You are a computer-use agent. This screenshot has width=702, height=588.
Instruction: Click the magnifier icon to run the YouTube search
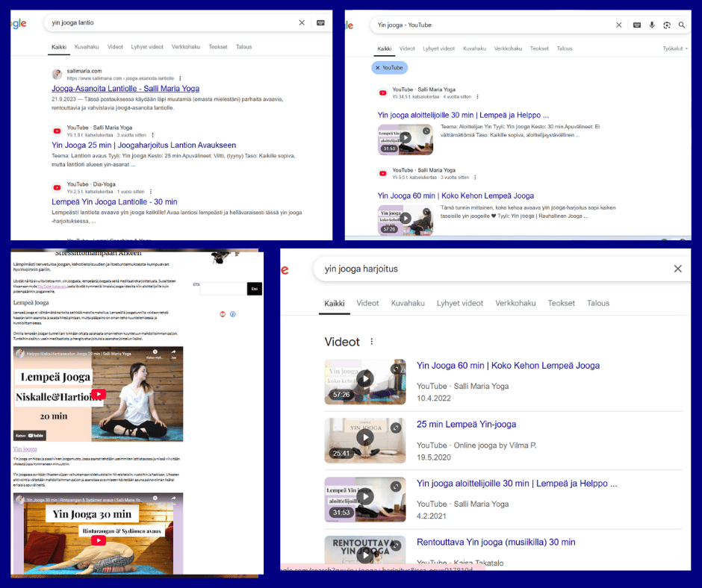pyautogui.click(x=682, y=25)
